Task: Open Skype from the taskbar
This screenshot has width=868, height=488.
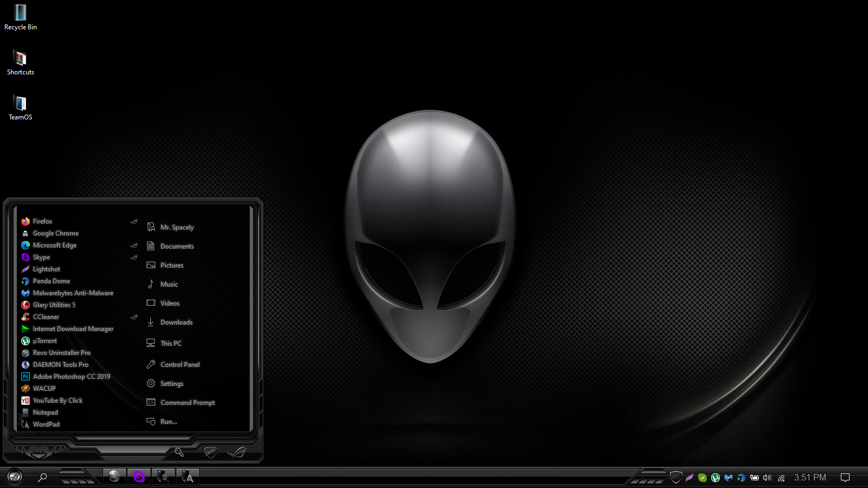Action: [x=139, y=477]
